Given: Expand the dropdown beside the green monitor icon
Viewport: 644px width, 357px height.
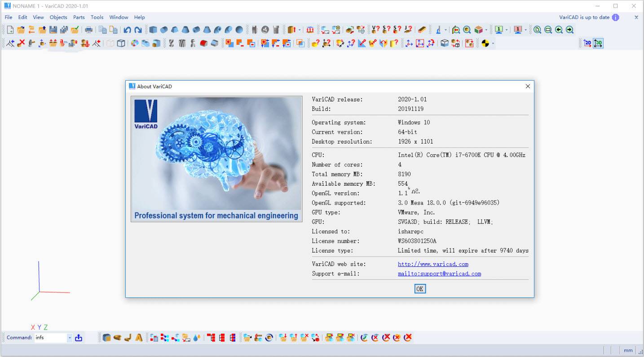Looking at the screenshot, I should [506, 30].
